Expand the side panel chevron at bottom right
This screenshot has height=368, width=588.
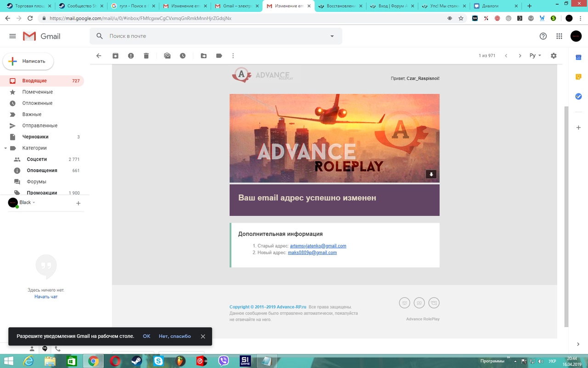[x=578, y=345]
